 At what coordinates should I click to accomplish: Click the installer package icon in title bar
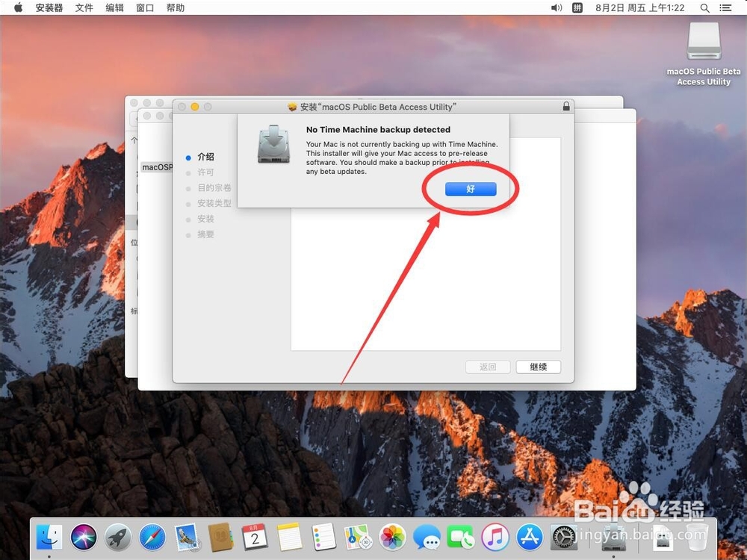point(293,107)
